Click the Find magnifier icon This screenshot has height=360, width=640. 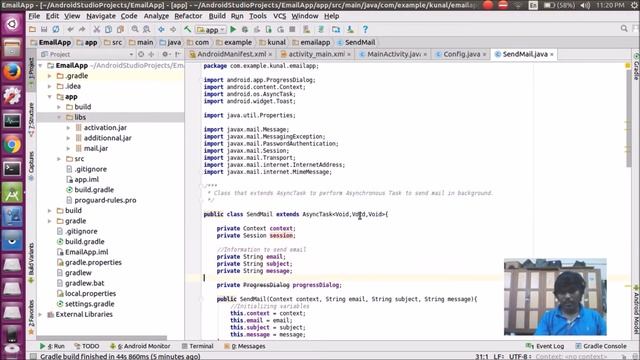click(135, 29)
